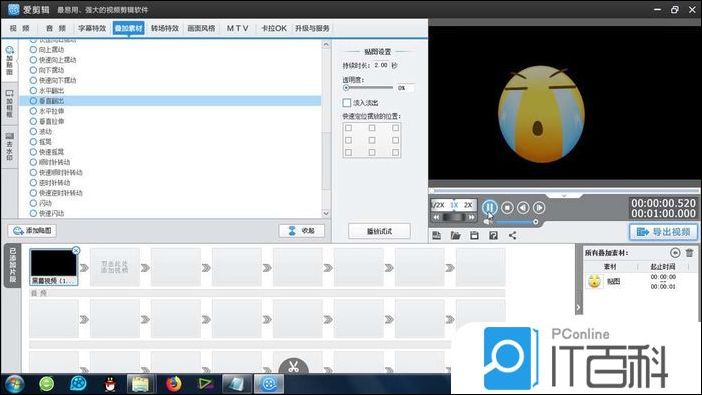Screen dimensions: 702x395
Task: Set playback speed to 2X
Action: coord(468,205)
